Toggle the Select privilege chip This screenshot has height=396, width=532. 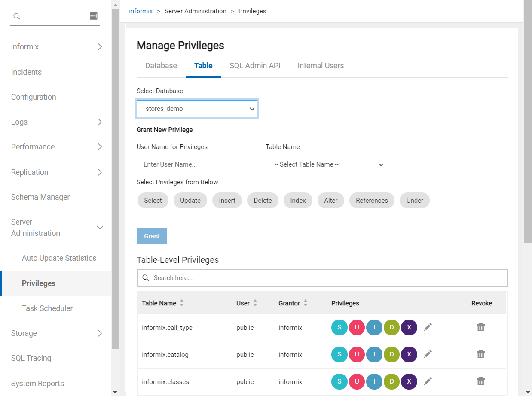tap(153, 201)
